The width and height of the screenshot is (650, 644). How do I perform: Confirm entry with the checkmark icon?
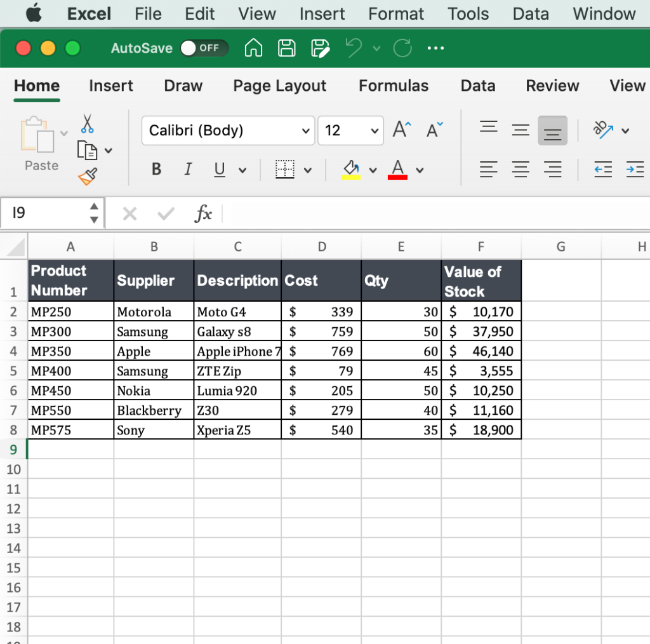point(166,214)
